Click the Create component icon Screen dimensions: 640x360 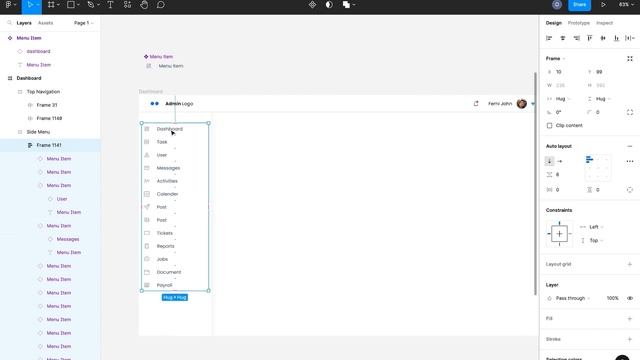pyautogui.click(x=312, y=5)
